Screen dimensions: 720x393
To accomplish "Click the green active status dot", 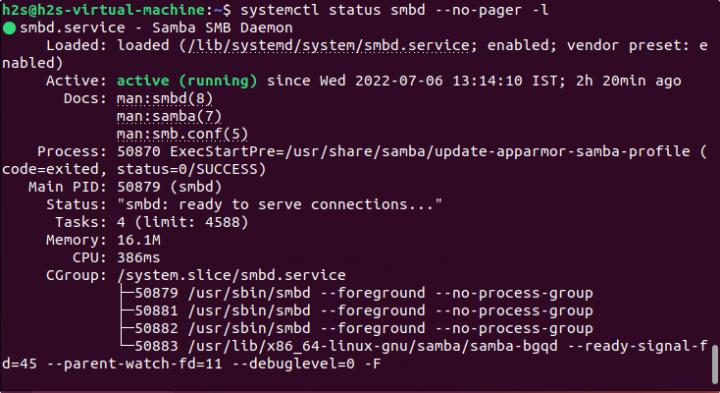I will (9, 28).
